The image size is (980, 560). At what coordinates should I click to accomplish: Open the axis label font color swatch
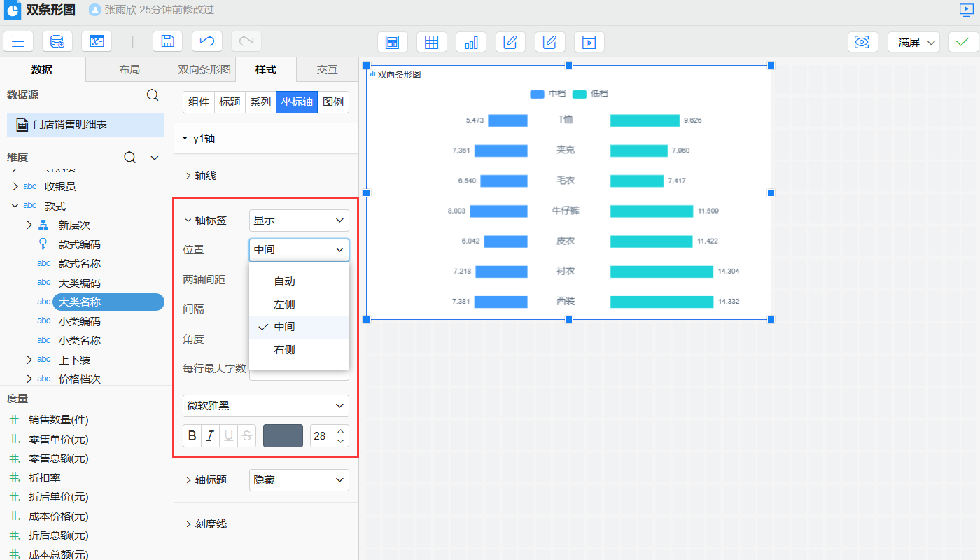283,435
